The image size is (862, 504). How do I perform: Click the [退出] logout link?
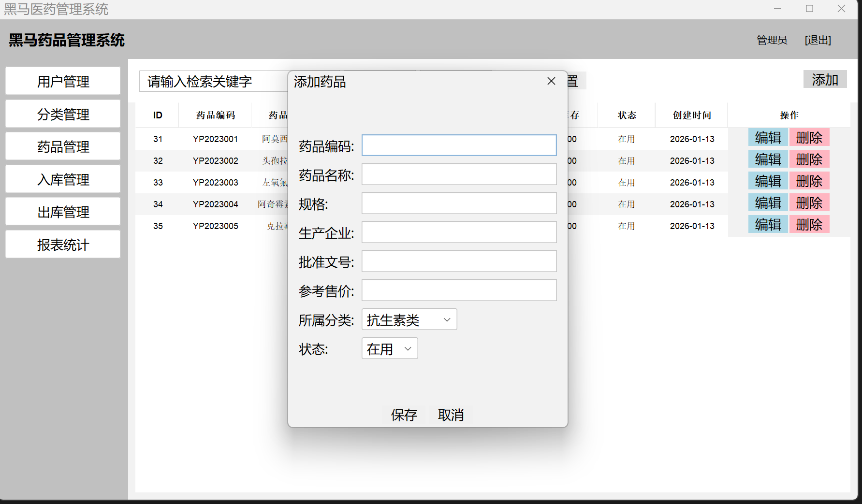(818, 40)
